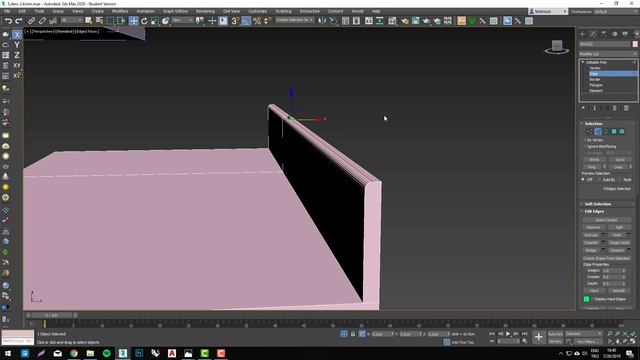
Task: Open the Modifiers menu
Action: [120, 11]
